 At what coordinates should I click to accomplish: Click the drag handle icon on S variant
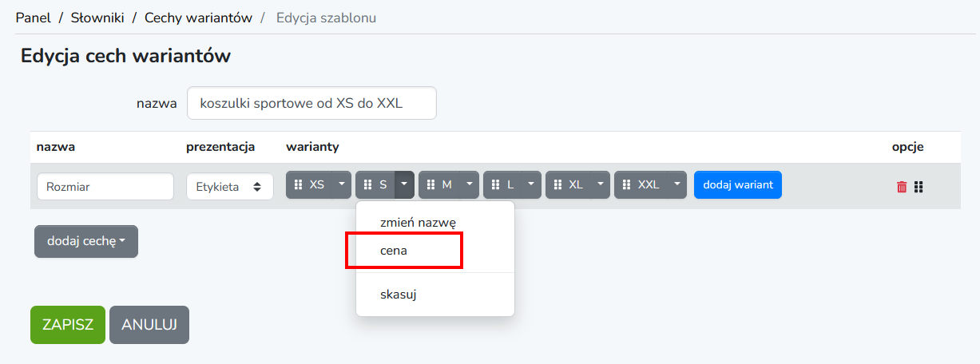(x=368, y=184)
